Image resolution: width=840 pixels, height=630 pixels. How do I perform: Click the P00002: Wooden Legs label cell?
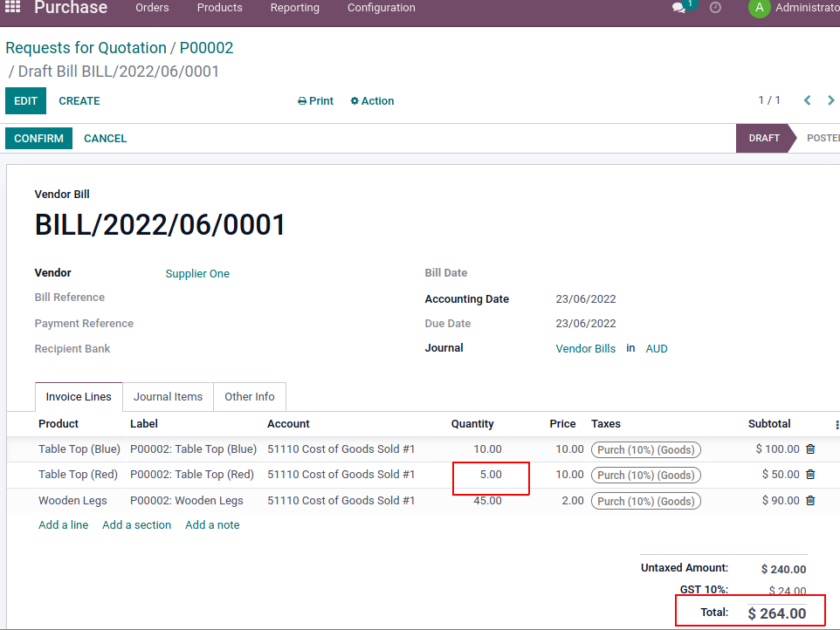point(187,501)
